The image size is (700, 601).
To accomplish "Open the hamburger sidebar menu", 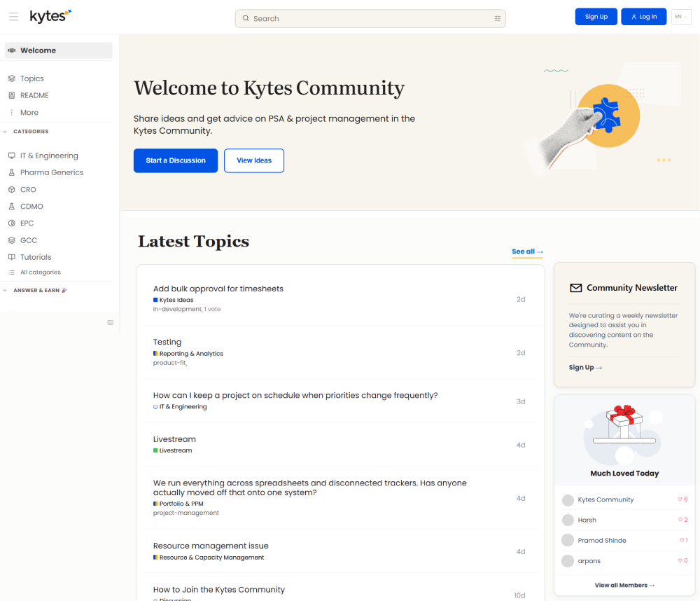I will [14, 17].
